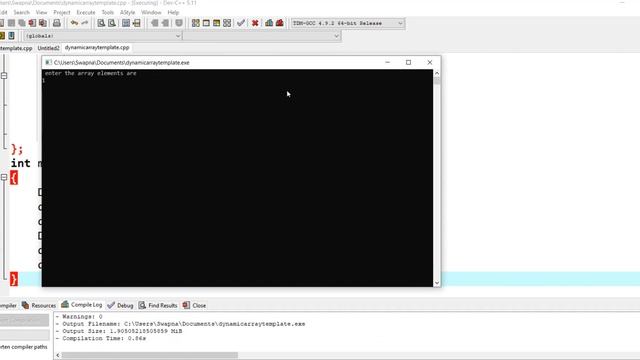Screen dimensions: 640x360
Task: Click the gray shield-shaped toolbar icon
Action: click(179, 23)
